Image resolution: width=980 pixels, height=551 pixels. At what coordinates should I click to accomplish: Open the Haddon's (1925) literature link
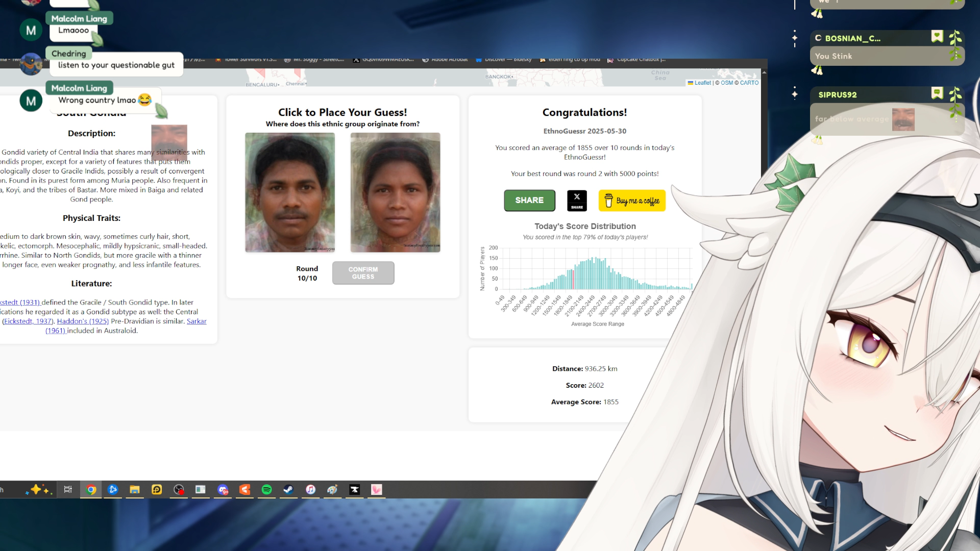83,321
